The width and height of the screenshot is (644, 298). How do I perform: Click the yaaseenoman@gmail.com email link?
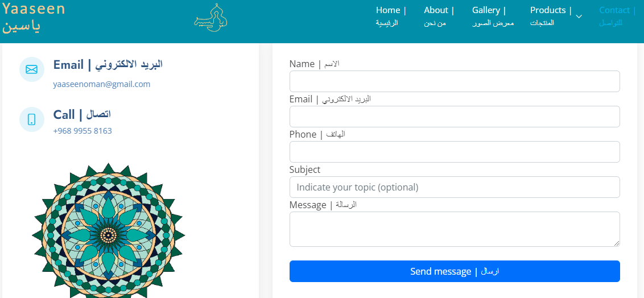[x=102, y=84]
